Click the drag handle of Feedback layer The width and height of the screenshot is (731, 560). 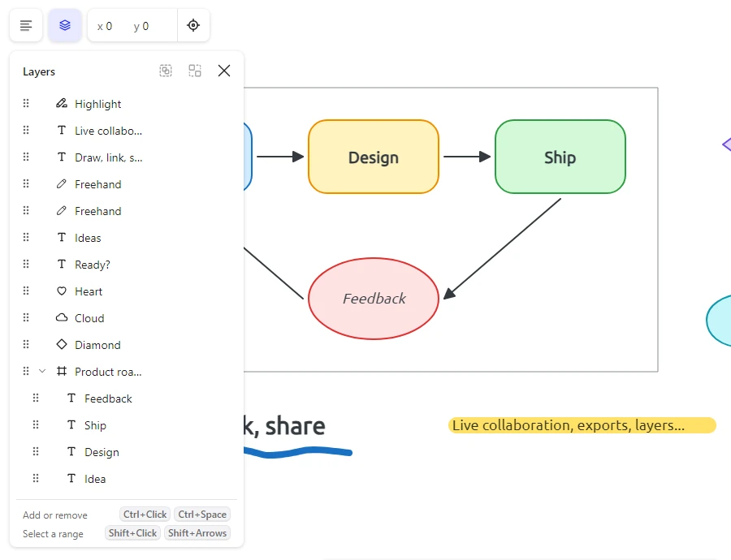[36, 398]
